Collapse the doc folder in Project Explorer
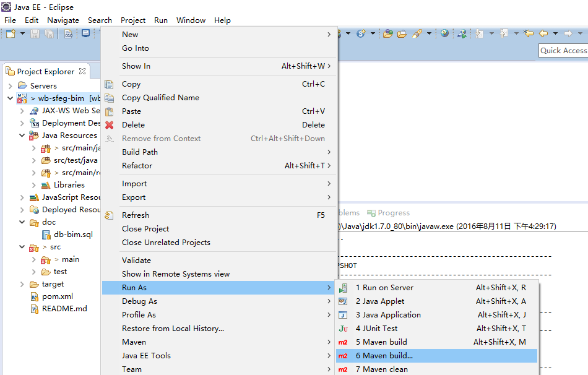Viewport: 588px width, 375px height. point(22,222)
